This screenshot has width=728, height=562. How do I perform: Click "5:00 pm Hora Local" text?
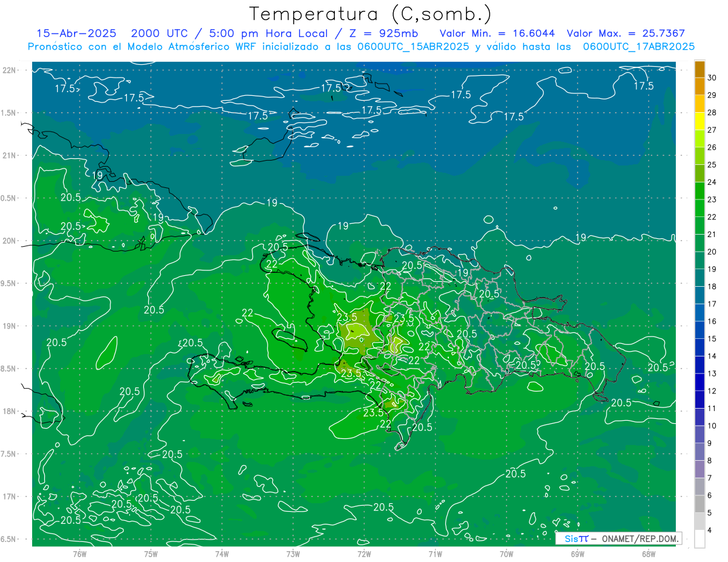point(269,33)
